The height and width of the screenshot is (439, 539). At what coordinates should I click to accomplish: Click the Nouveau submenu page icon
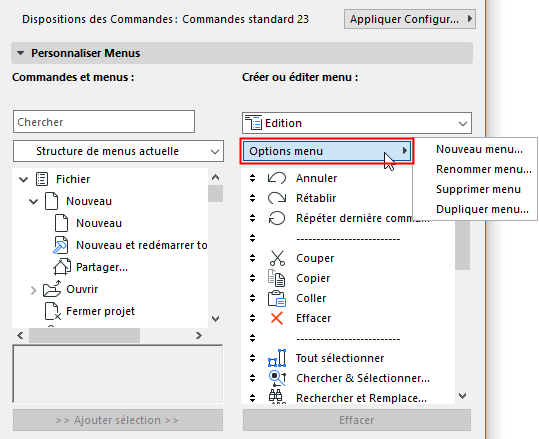click(x=51, y=201)
